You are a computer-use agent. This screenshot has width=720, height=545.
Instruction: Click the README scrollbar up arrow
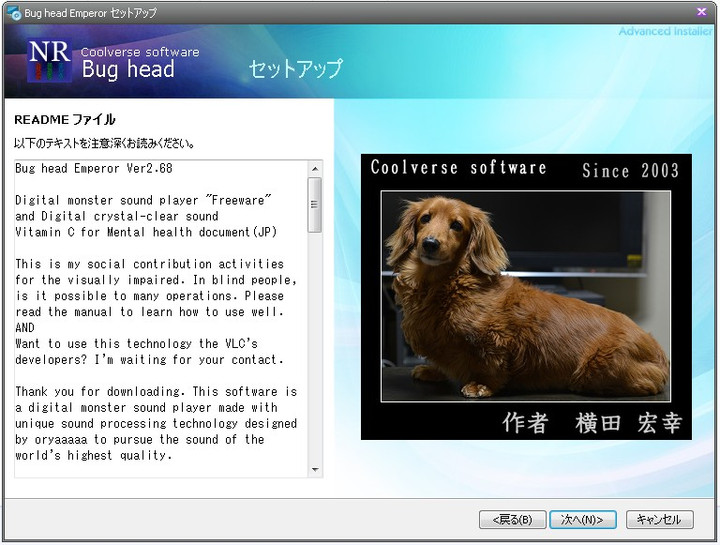[315, 168]
